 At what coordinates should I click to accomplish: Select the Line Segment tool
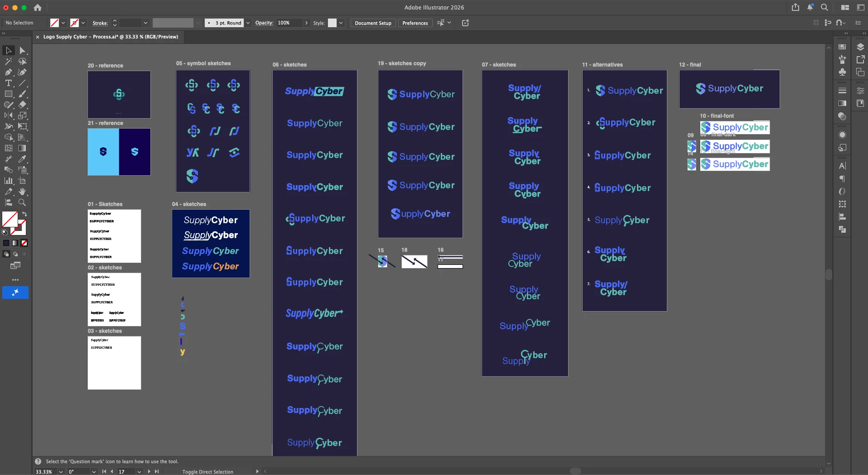[22, 83]
